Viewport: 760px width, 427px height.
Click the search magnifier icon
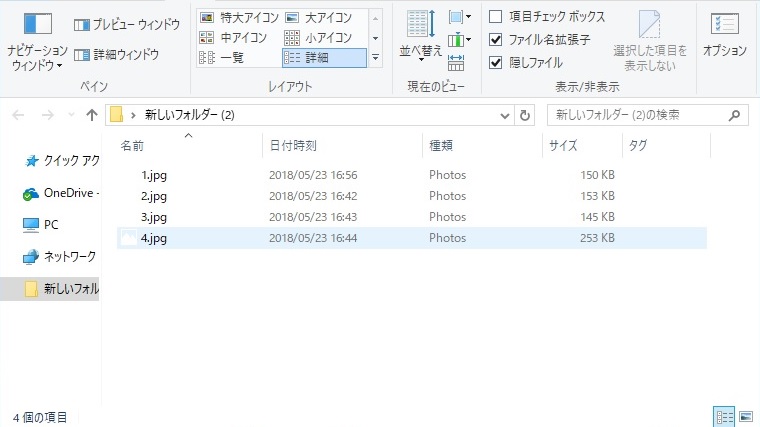[734, 115]
